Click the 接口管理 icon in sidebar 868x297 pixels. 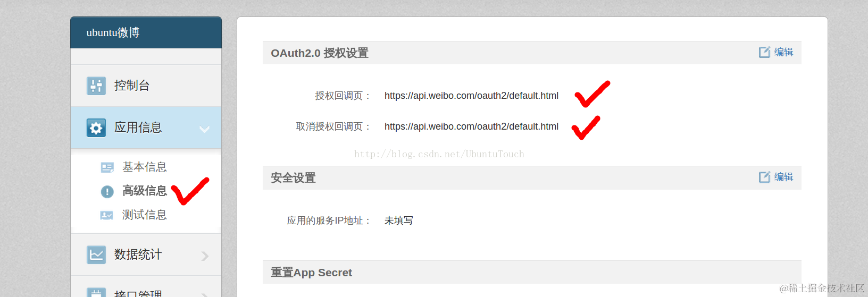coord(96,292)
